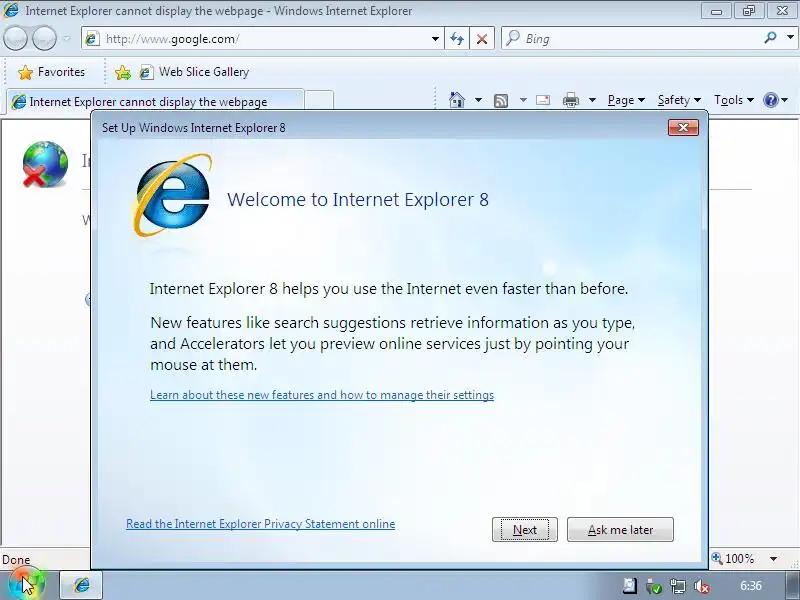Viewport: 800px width, 600px height.
Task: Click the Help question mark icon
Action: point(770,100)
